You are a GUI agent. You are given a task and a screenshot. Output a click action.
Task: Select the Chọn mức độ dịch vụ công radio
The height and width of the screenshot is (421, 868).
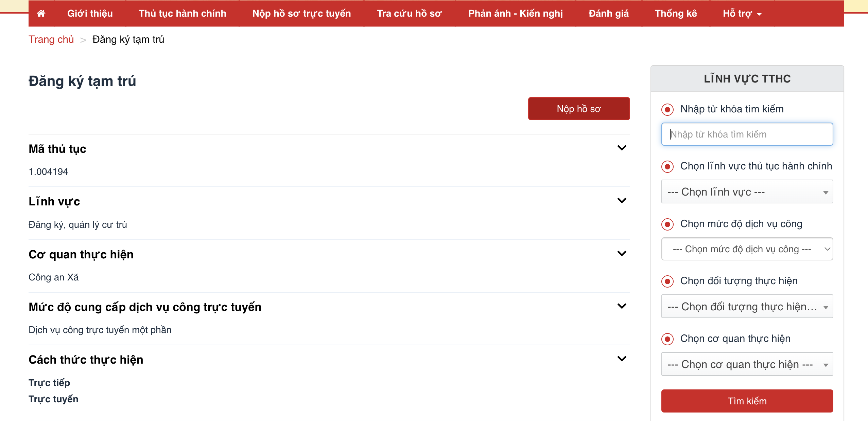click(667, 224)
